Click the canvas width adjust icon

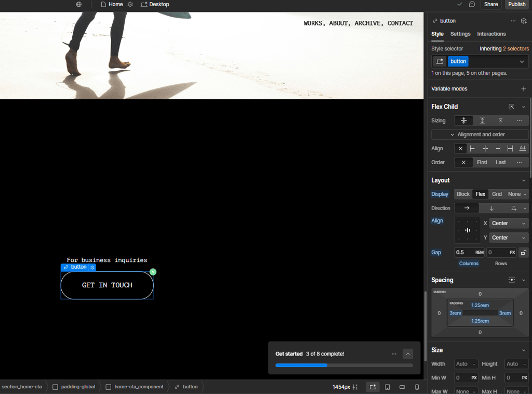coord(355,387)
